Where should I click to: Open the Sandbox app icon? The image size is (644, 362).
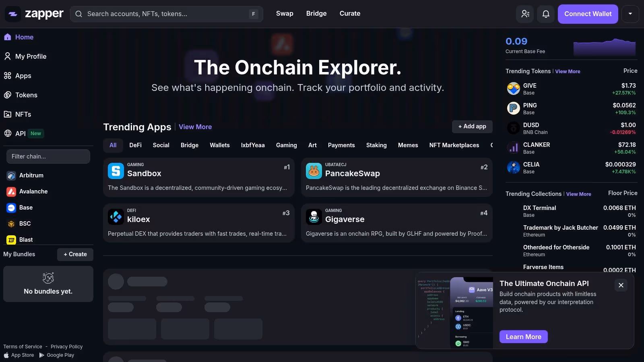[x=116, y=171]
